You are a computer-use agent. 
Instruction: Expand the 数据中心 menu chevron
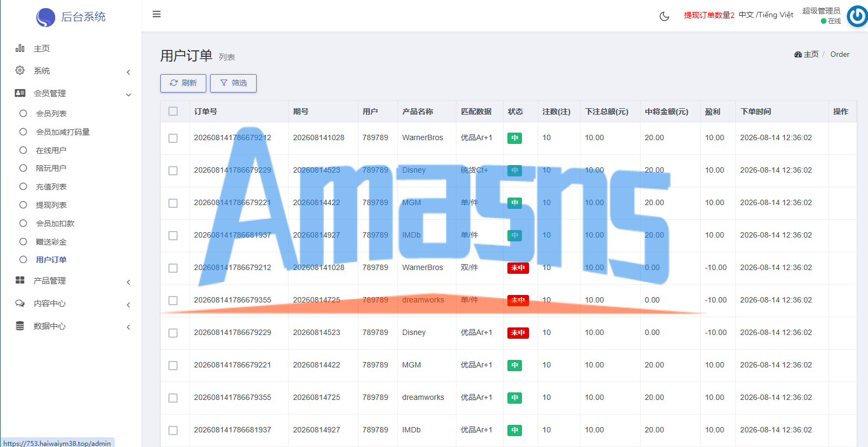128,327
